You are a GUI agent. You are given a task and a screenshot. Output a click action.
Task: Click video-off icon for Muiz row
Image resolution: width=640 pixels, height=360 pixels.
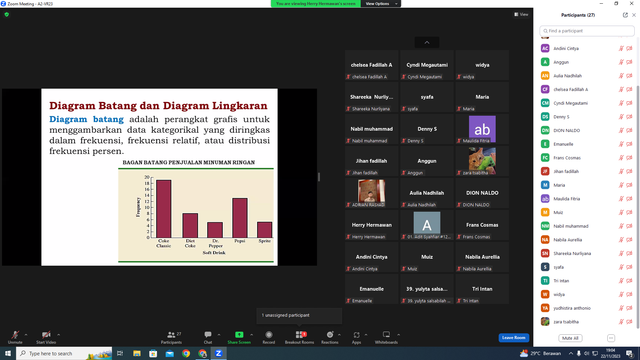tap(629, 212)
